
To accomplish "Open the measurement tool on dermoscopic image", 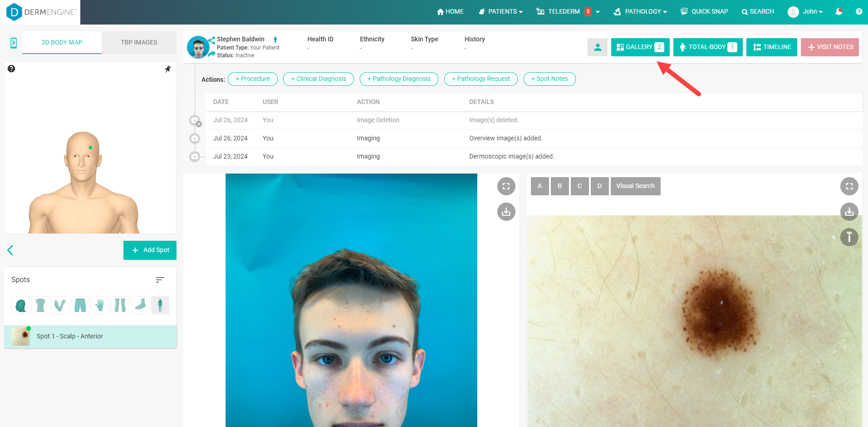I will [x=849, y=237].
